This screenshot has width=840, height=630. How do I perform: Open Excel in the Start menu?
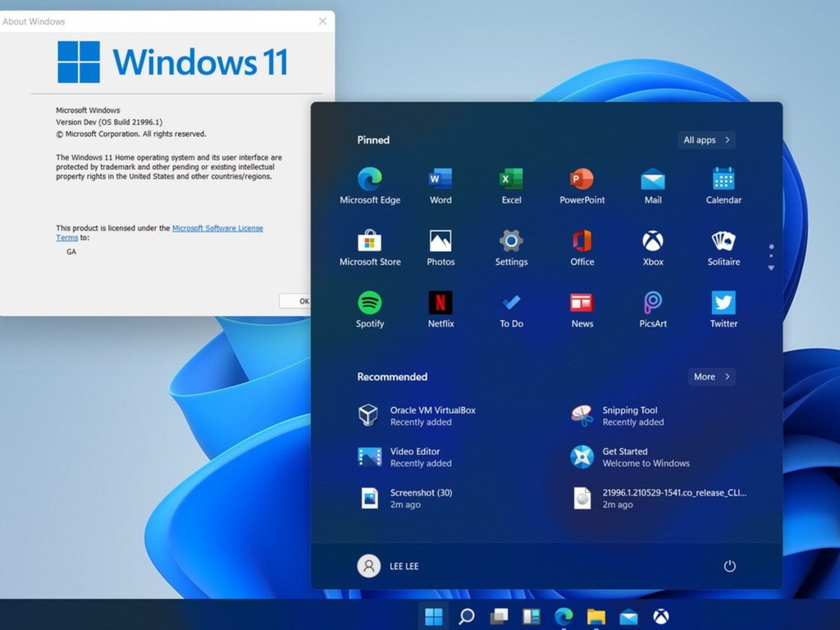pos(511,185)
